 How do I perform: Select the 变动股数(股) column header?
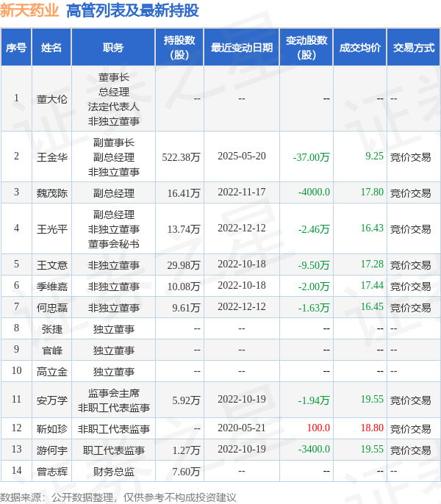pos(306,48)
